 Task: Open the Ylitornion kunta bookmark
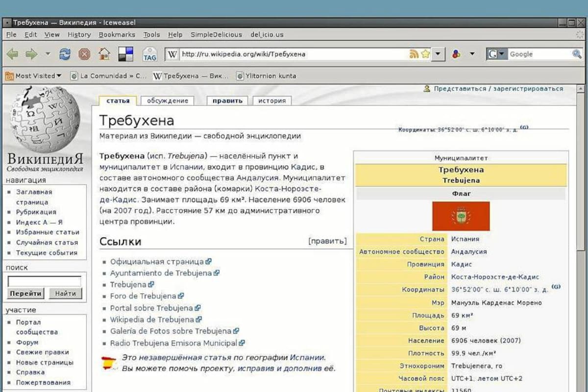[x=266, y=76]
